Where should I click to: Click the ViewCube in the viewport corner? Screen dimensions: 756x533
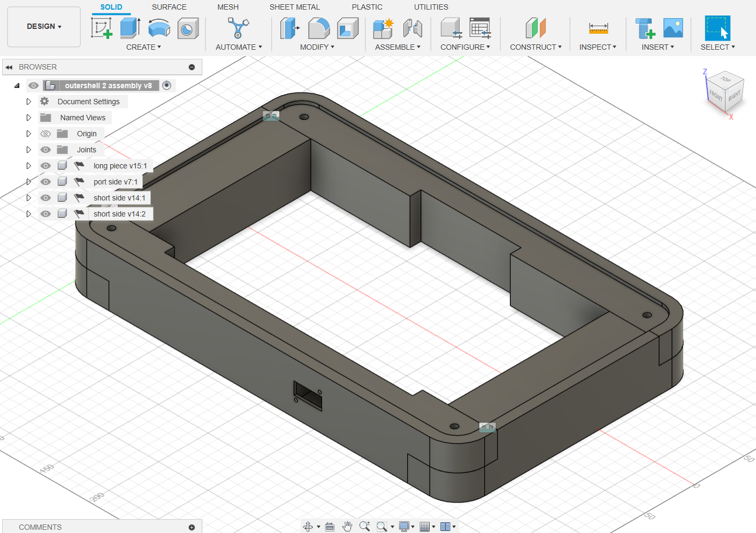click(724, 91)
